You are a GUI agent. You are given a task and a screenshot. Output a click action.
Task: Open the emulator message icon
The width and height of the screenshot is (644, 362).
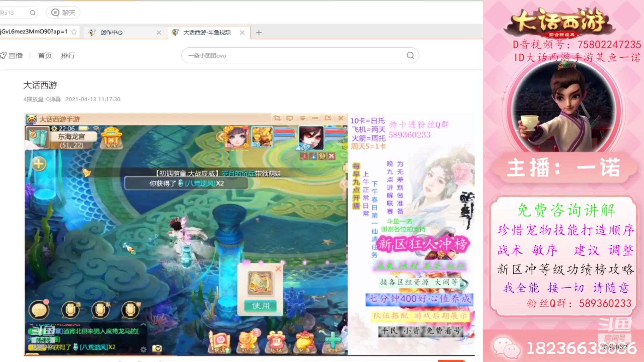[290, 118]
